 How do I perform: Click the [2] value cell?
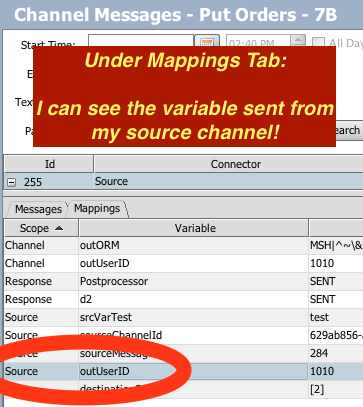(x=336, y=389)
